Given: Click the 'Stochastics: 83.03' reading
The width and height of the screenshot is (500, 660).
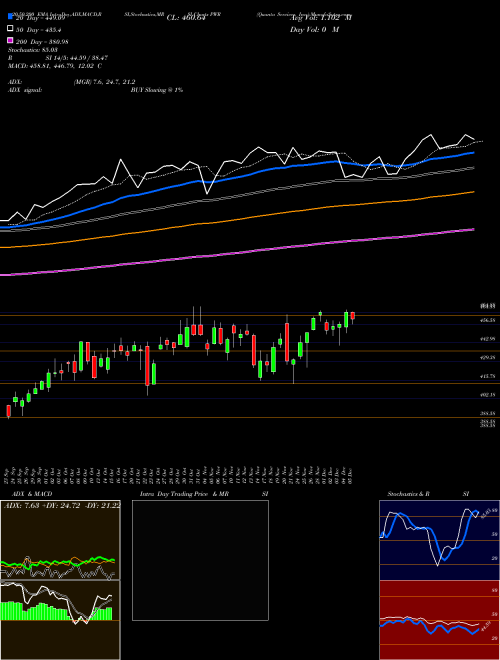Looking at the screenshot, I should (x=33, y=50).
